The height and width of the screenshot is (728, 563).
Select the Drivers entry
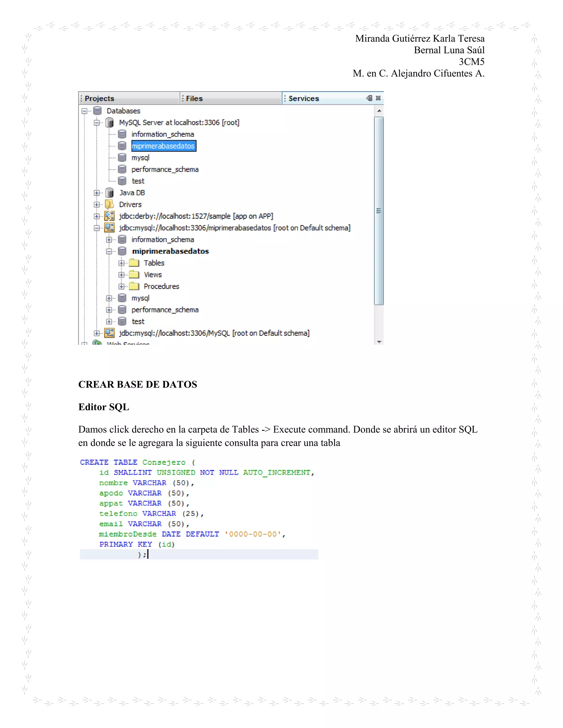click(x=130, y=204)
